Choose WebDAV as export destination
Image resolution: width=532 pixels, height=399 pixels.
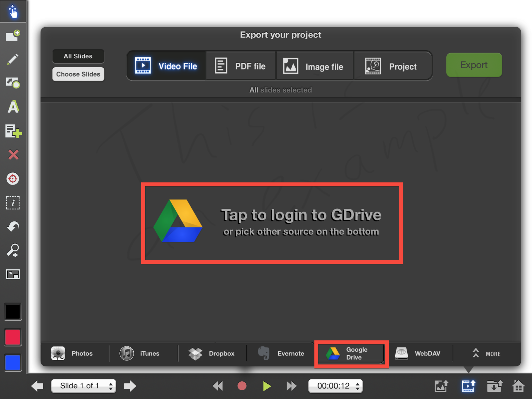coord(420,353)
